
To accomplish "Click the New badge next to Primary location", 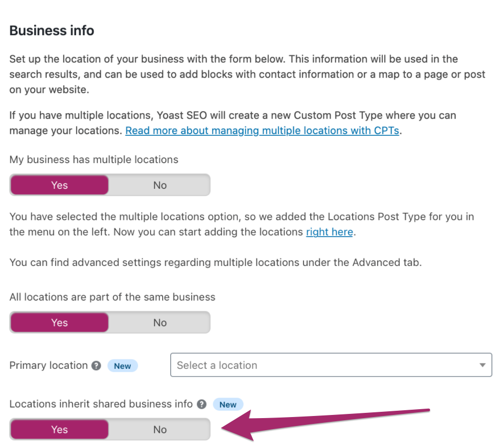I will click(122, 366).
